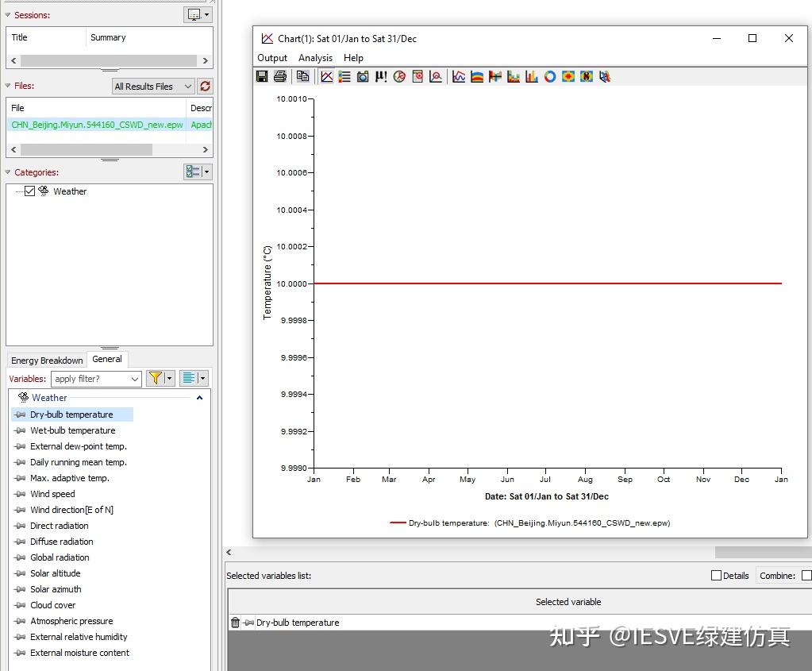Switch to the General tab
Screen dimensions: 812x671
coord(107,359)
